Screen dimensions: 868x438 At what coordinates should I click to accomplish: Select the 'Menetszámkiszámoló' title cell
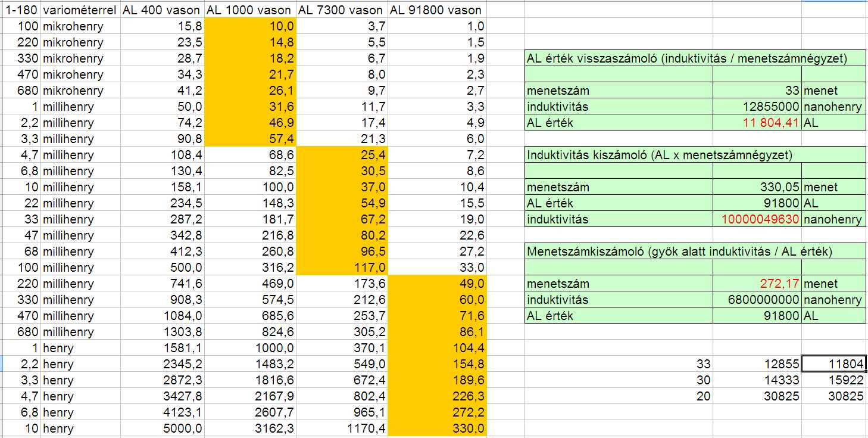695,251
